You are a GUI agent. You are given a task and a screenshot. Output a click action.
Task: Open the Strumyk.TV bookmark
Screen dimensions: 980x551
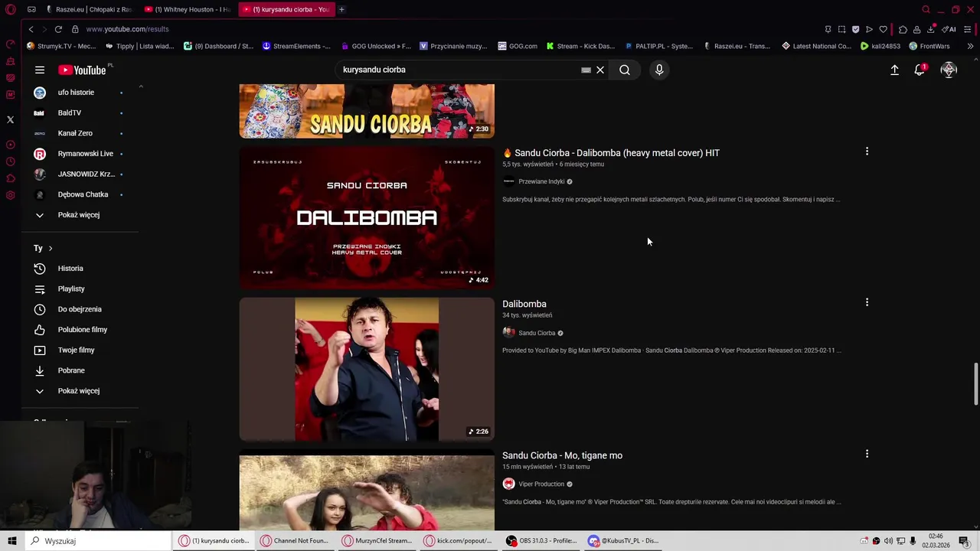click(x=61, y=46)
